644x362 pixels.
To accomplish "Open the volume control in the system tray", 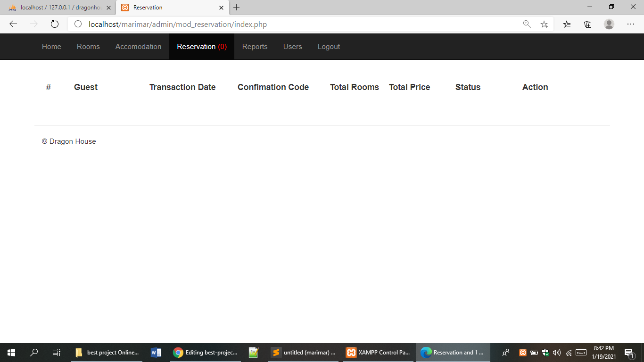I will pos(557,352).
